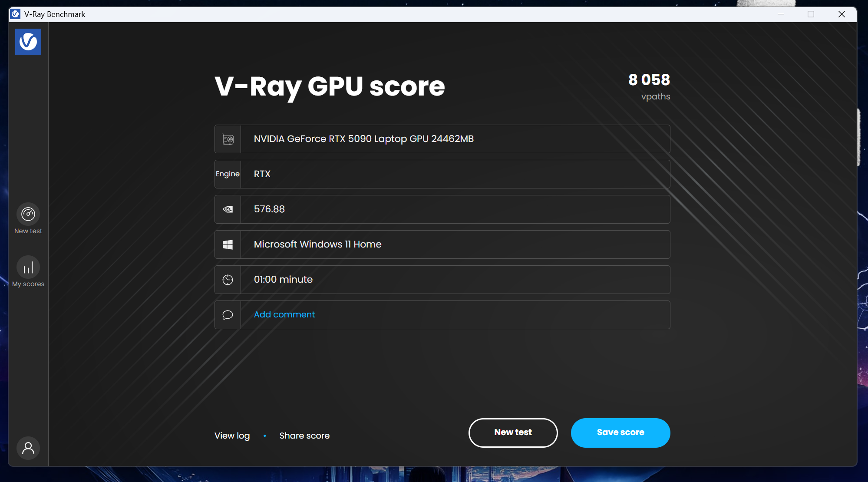
Task: Select the Microsoft Windows 11 Home text
Action: click(x=318, y=244)
